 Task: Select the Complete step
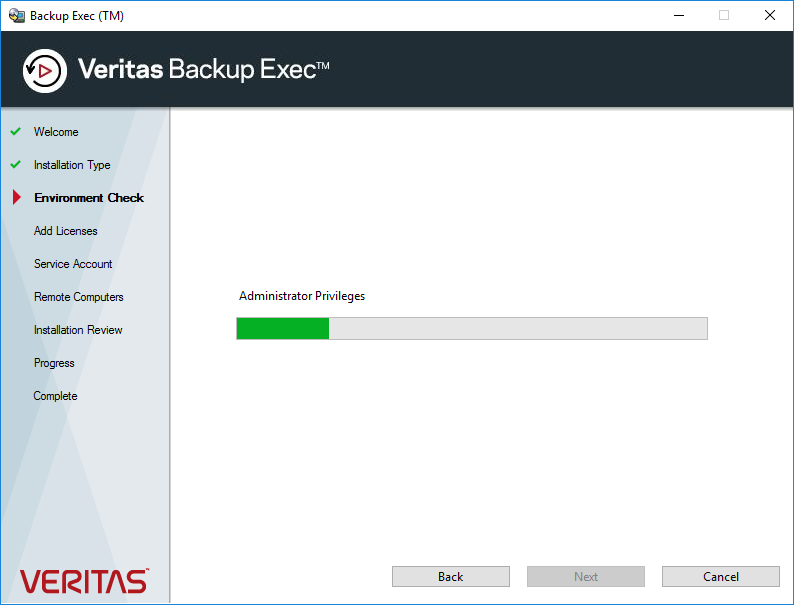[x=55, y=396]
